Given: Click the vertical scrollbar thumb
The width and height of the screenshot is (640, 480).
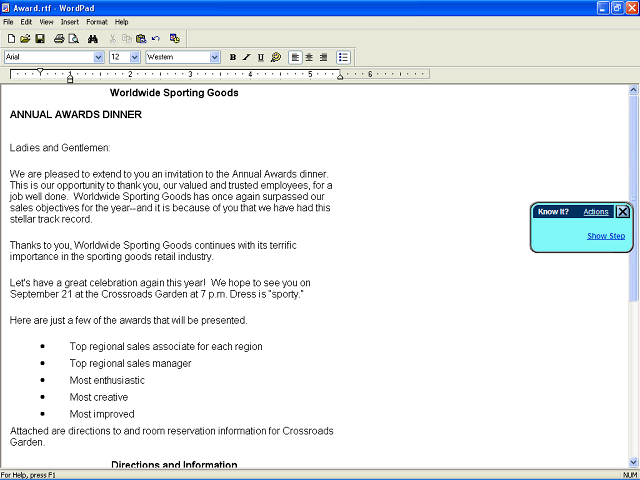Looking at the screenshot, I should (x=633, y=198).
